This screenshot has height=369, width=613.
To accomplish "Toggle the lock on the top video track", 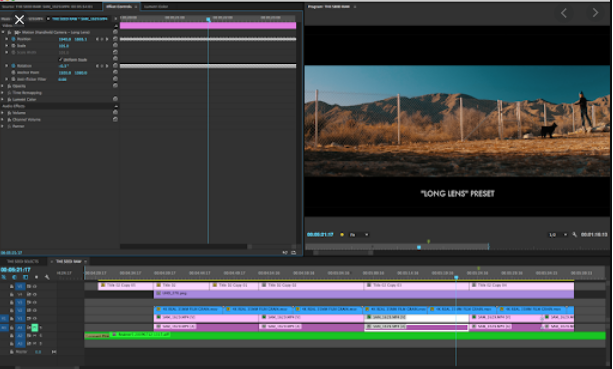I will (12, 286).
